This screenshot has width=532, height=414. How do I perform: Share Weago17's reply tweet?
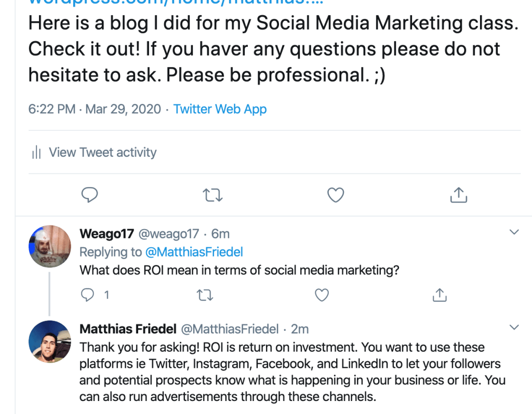pyautogui.click(x=440, y=295)
